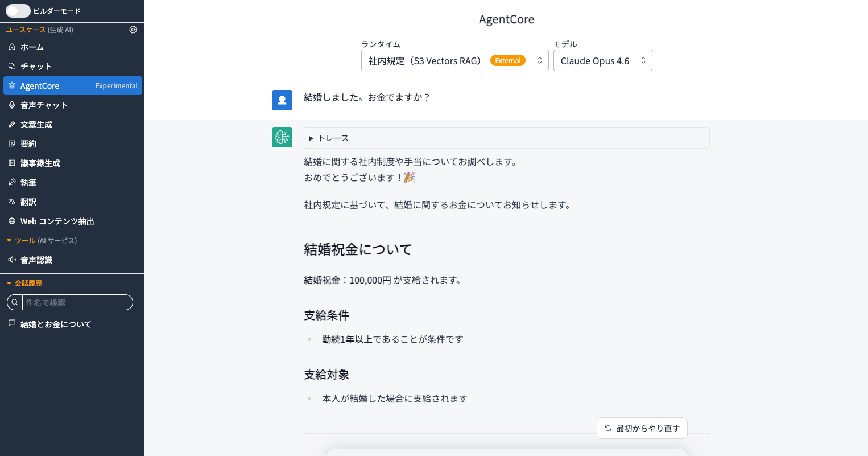Click the translation icon beside 翻訳
Screen dimensions: 868x456
pyautogui.click(x=12, y=202)
